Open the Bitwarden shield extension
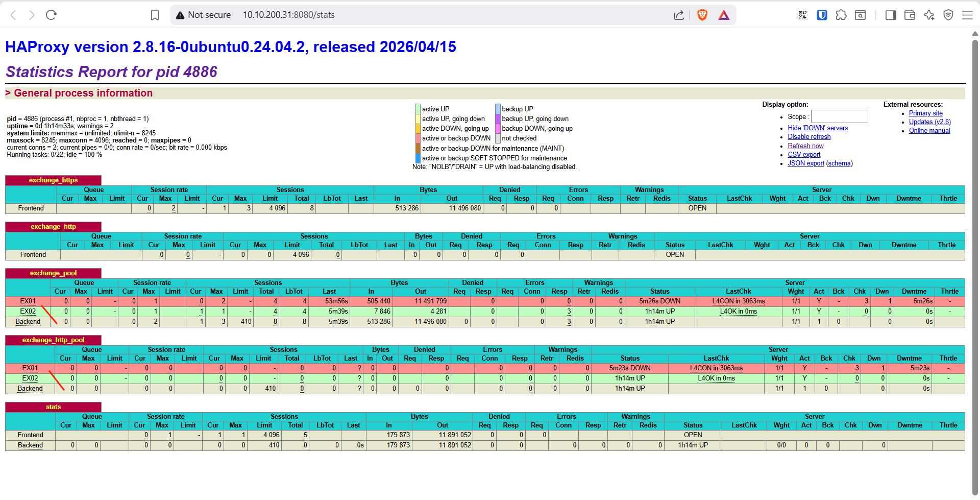The width and height of the screenshot is (980, 500). 822,15
